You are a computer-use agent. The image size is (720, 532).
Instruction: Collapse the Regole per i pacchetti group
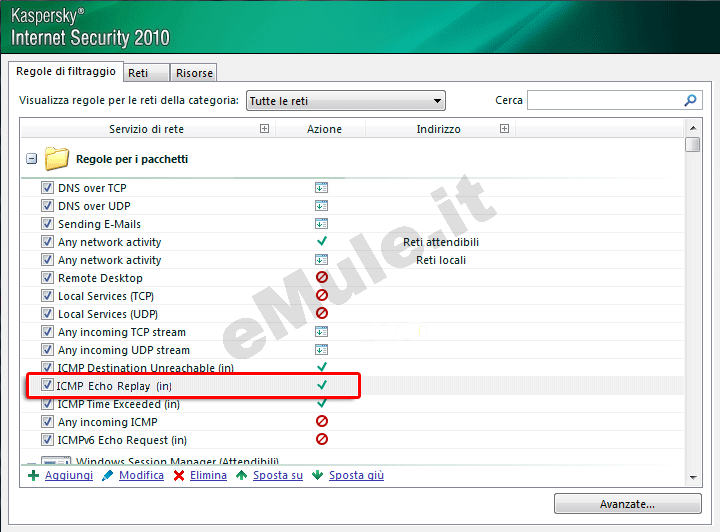pos(31,159)
